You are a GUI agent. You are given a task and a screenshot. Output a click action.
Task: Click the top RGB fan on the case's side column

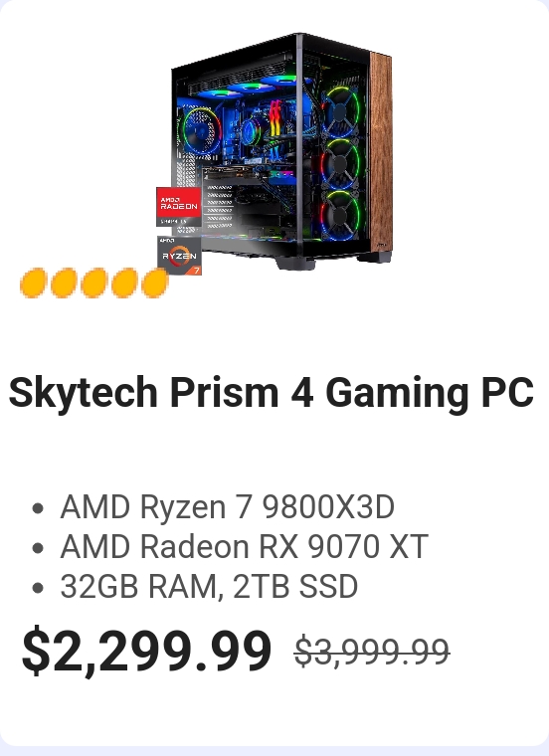[340, 112]
